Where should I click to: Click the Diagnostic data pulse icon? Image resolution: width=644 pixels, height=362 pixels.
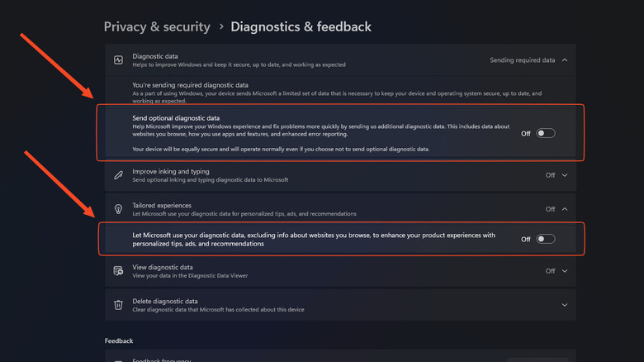coord(118,60)
